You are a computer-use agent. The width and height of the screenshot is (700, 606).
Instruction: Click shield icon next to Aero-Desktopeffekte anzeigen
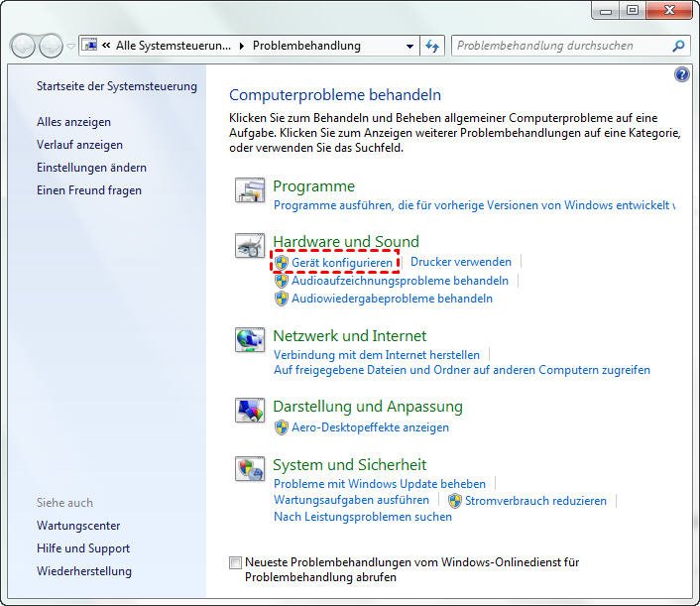282,427
